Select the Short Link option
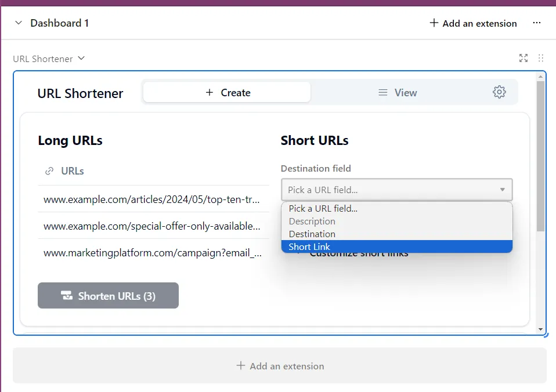 [x=396, y=246]
